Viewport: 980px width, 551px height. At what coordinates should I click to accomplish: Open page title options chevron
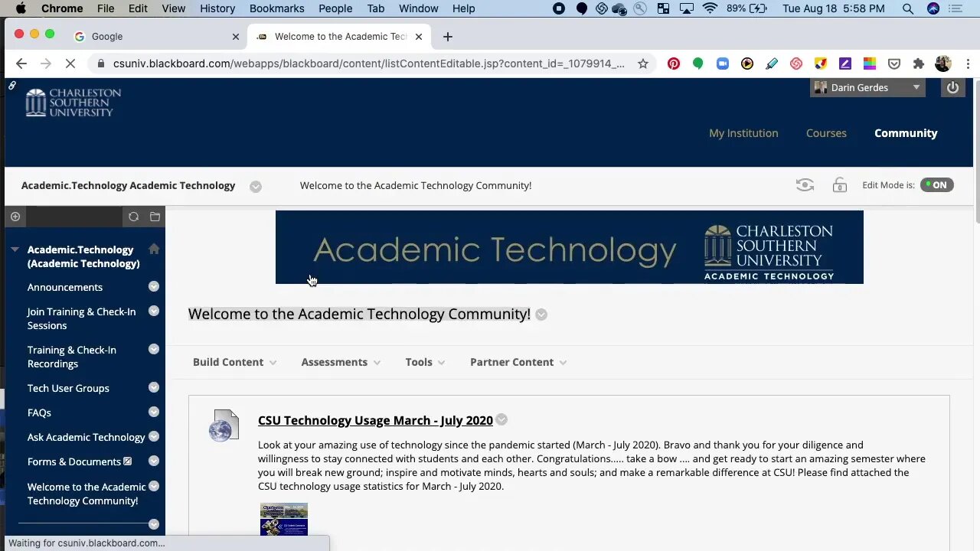(541, 315)
